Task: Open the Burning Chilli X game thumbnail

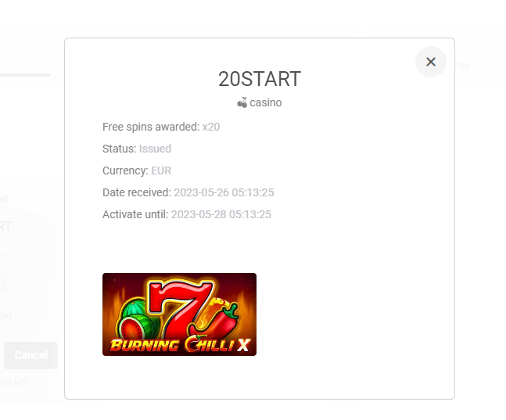Action: tap(179, 314)
